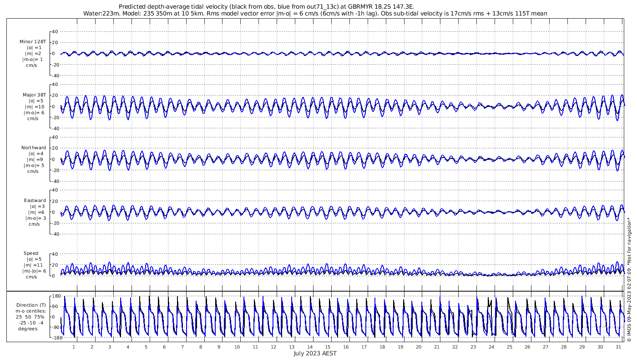Click day '10' on the date axis

[x=237, y=347]
